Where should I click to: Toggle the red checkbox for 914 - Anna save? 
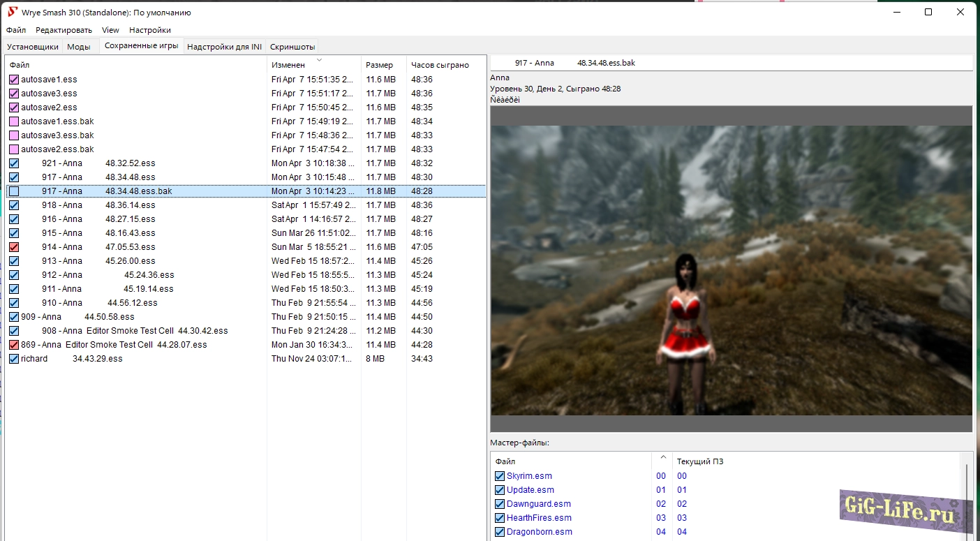[14, 247]
